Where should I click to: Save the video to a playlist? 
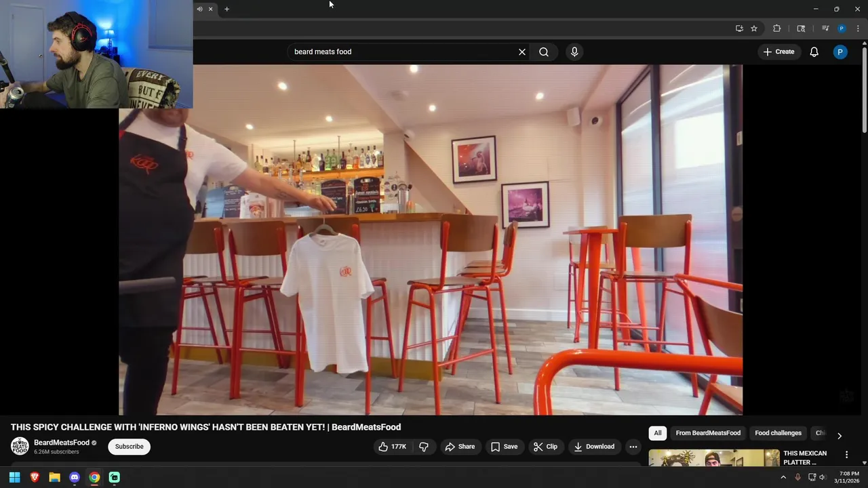point(504,447)
